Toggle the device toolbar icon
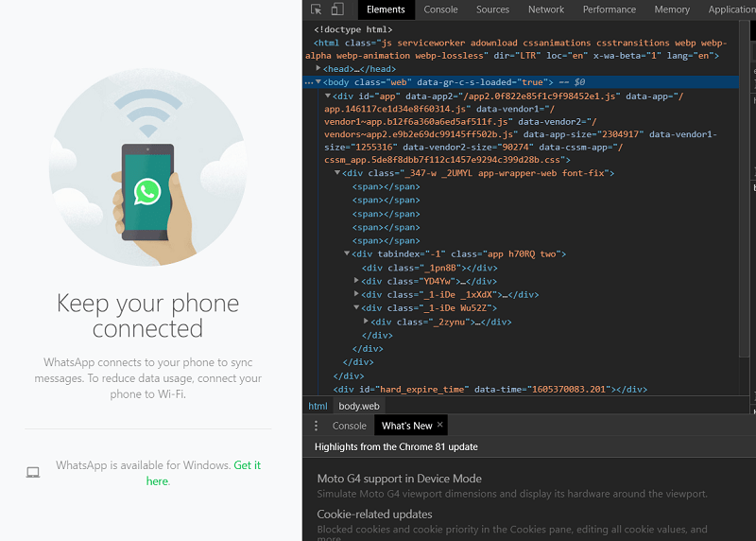Viewport: 756px width, 541px height. (x=337, y=9)
